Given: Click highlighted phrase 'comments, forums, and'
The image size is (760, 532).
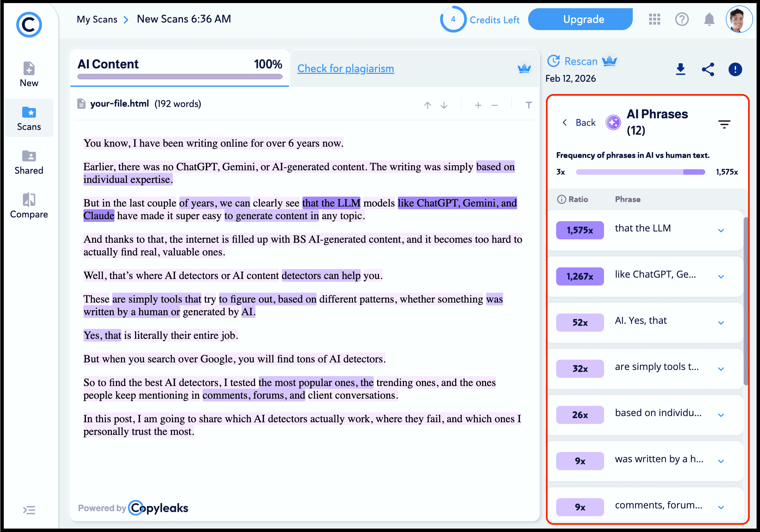Looking at the screenshot, I should pos(254,395).
